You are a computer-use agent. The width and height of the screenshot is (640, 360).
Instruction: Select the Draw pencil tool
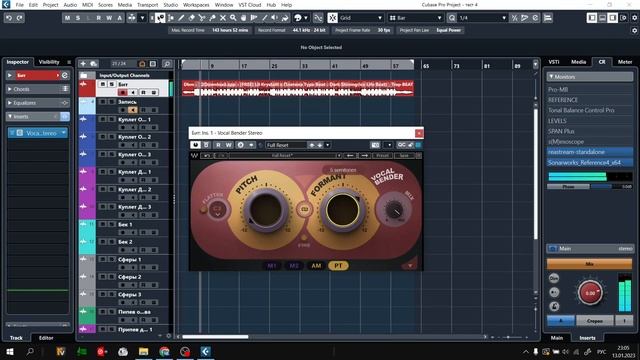click(x=181, y=18)
